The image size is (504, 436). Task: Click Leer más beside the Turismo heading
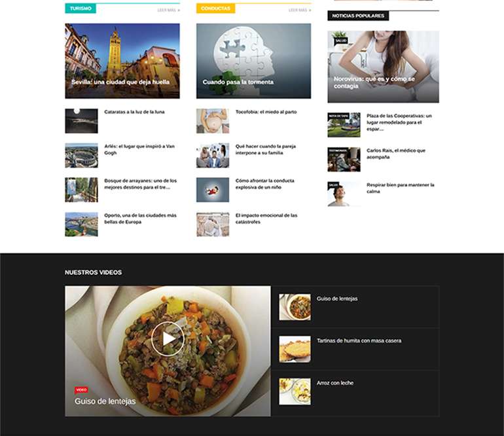(x=169, y=10)
